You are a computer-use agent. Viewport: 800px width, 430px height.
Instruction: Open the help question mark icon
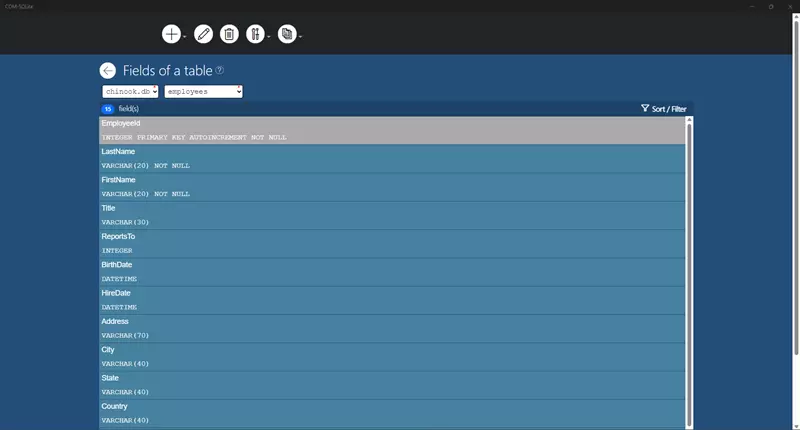click(219, 70)
